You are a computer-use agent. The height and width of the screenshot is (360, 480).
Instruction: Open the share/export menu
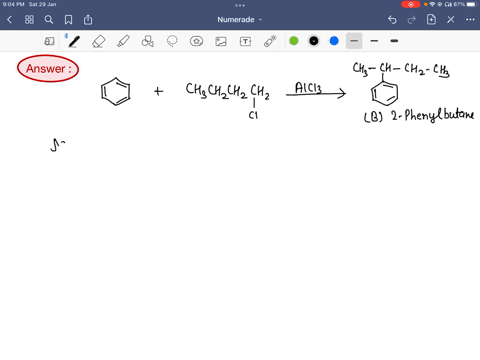pos(88,20)
